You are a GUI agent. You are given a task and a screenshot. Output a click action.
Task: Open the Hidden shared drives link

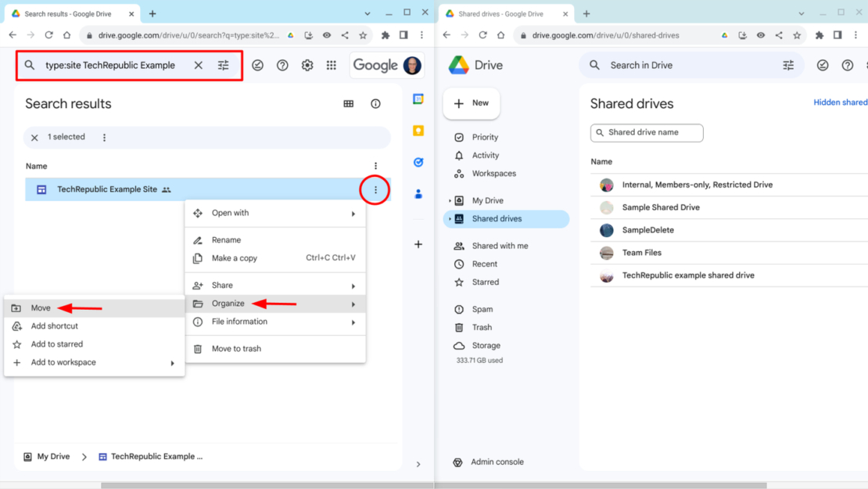point(841,102)
